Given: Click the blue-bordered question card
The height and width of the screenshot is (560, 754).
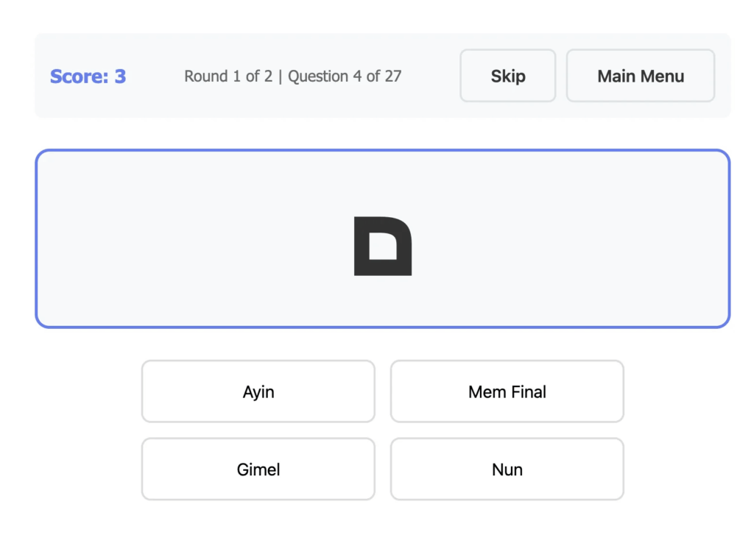Looking at the screenshot, I should point(184,239).
